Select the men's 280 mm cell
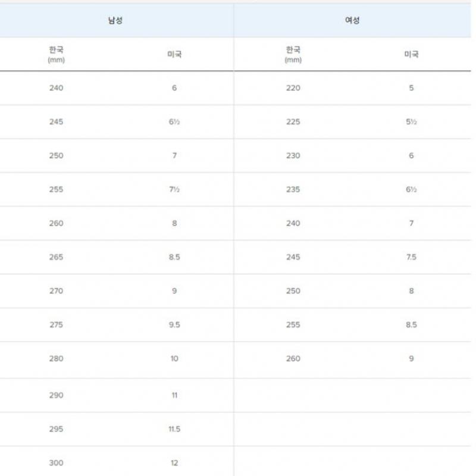 56,359
